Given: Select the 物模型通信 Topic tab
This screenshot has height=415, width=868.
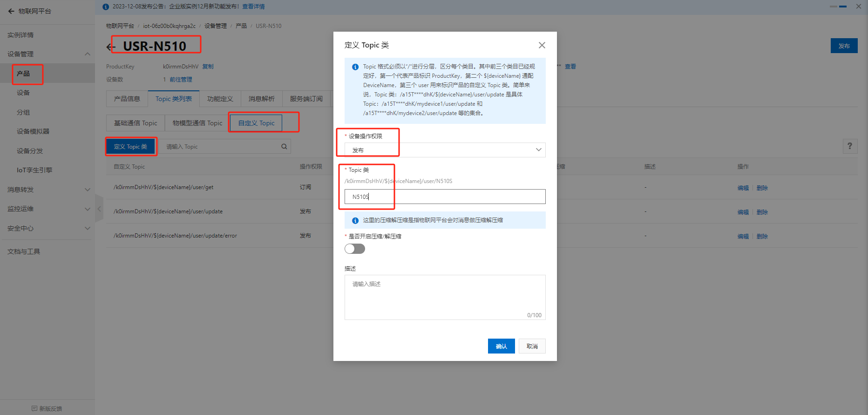Looking at the screenshot, I should 197,123.
